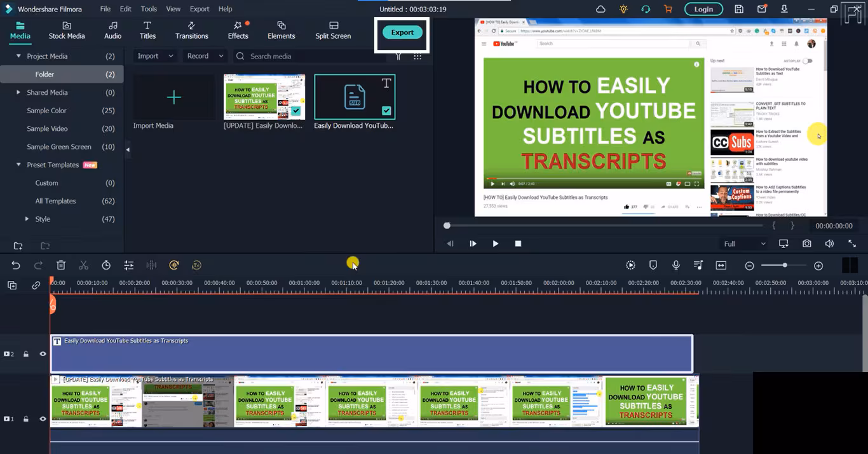
Task: Click the preview volume speaker icon
Action: (829, 244)
